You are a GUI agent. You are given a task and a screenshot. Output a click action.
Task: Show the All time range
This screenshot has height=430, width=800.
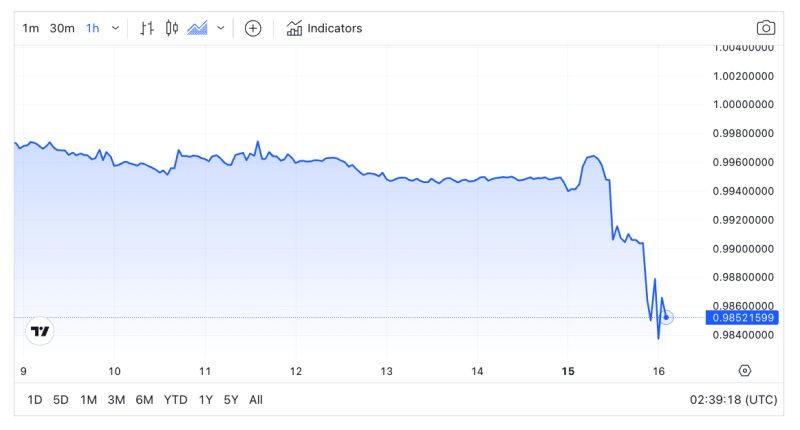point(256,400)
